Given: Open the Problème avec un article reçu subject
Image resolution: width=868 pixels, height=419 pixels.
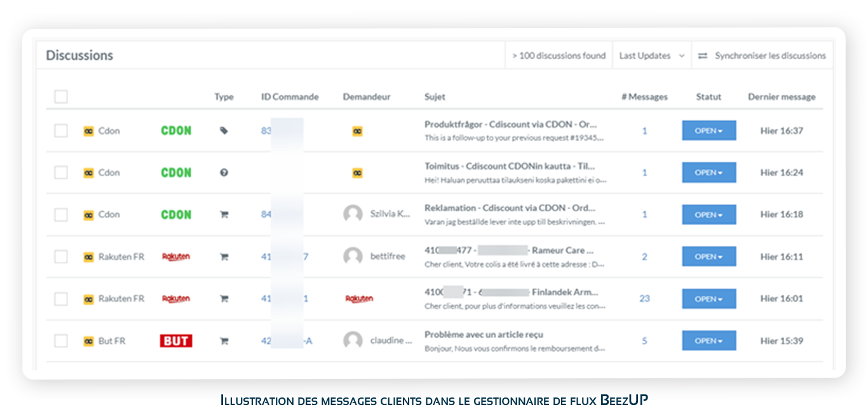Looking at the screenshot, I should [x=484, y=335].
